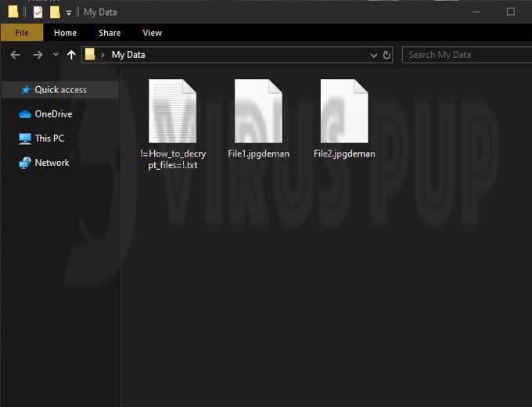
Task: Refresh the My Data folder
Action: [386, 55]
